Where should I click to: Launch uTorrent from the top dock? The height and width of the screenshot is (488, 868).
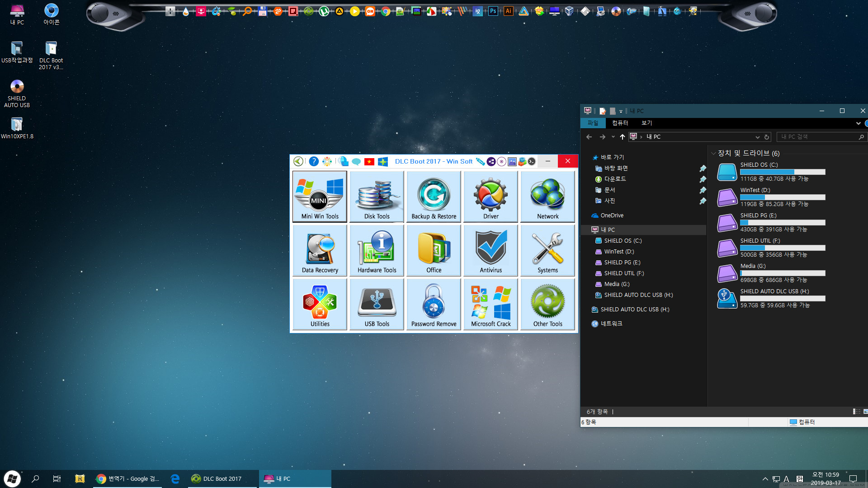tap(324, 11)
